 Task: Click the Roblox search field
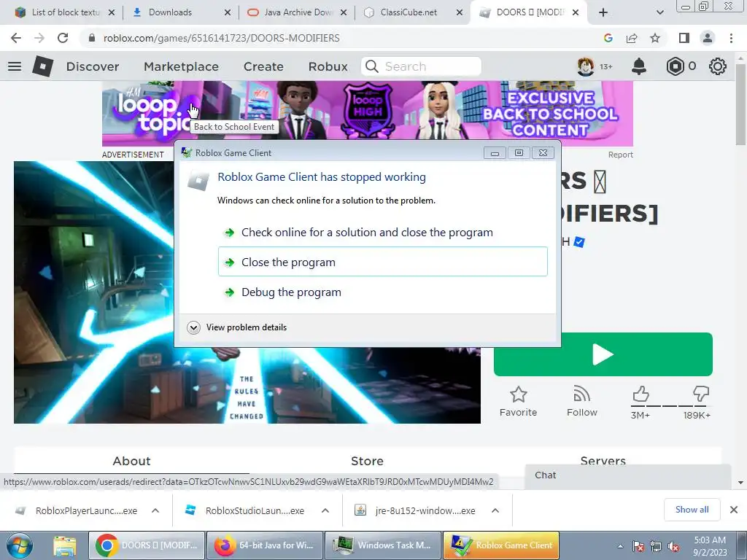[421, 66]
